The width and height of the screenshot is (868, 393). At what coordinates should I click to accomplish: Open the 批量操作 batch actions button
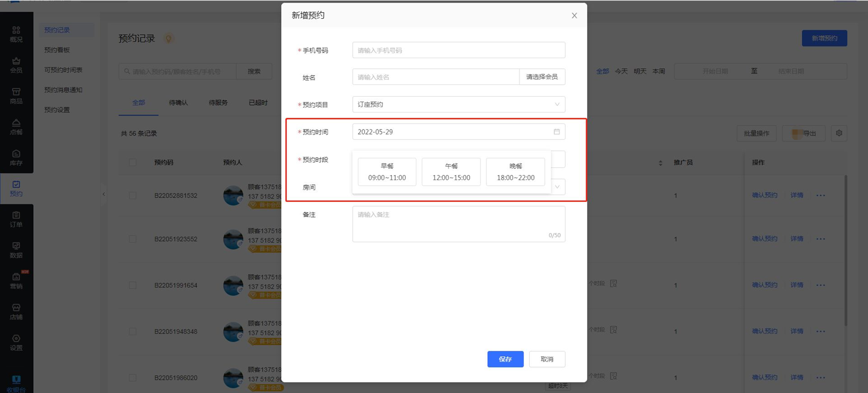757,134
